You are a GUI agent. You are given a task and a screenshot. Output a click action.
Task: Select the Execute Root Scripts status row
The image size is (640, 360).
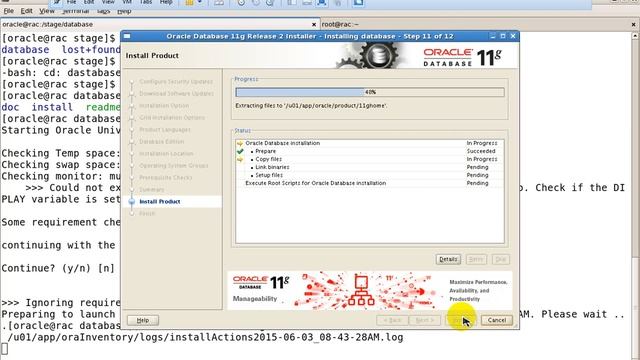(x=370, y=183)
